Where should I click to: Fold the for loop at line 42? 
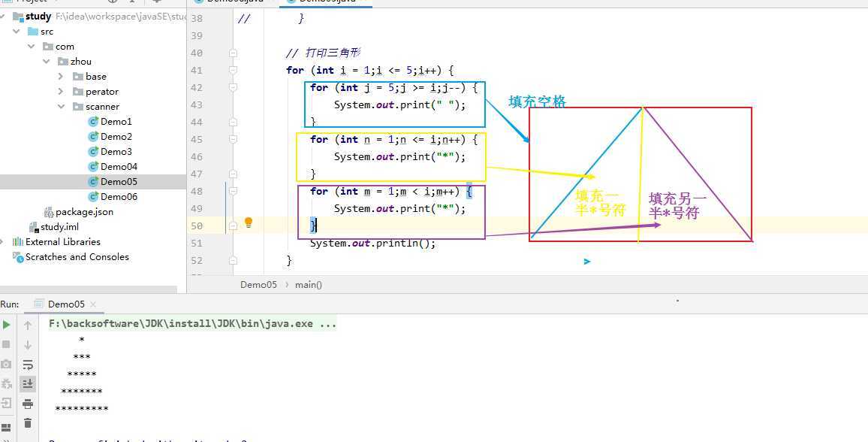click(233, 87)
